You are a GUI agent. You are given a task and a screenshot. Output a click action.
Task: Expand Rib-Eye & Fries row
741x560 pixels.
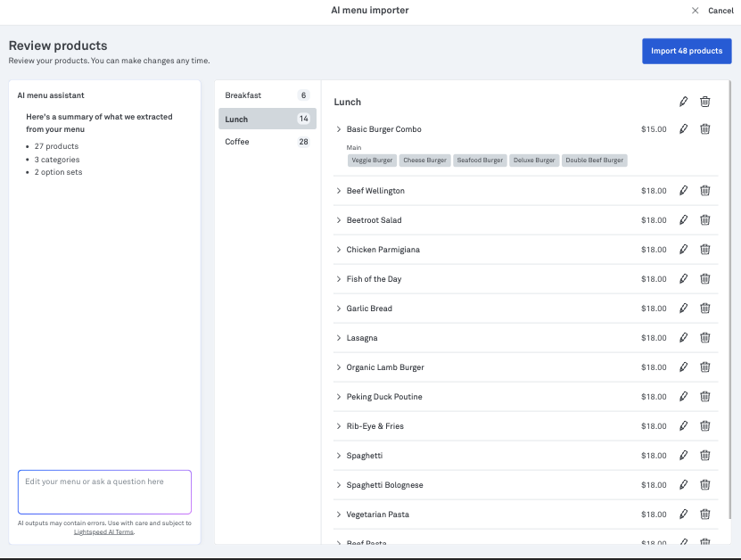coord(338,425)
